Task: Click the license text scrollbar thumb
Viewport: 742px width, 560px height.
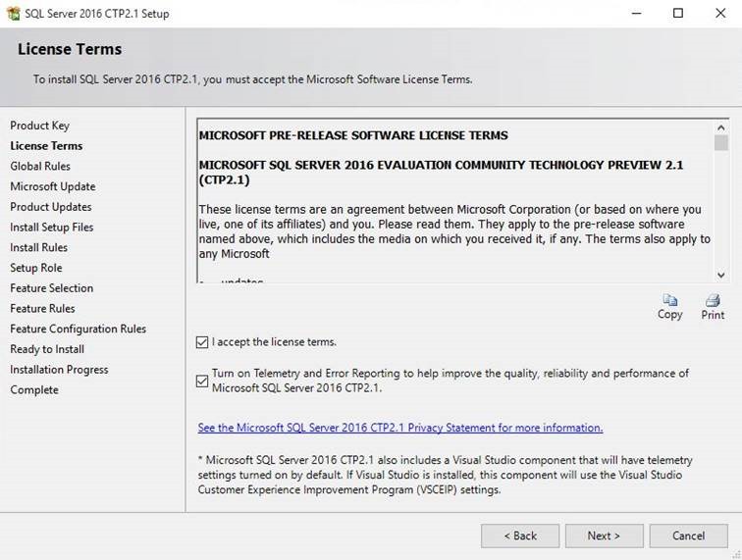Action: click(x=720, y=142)
